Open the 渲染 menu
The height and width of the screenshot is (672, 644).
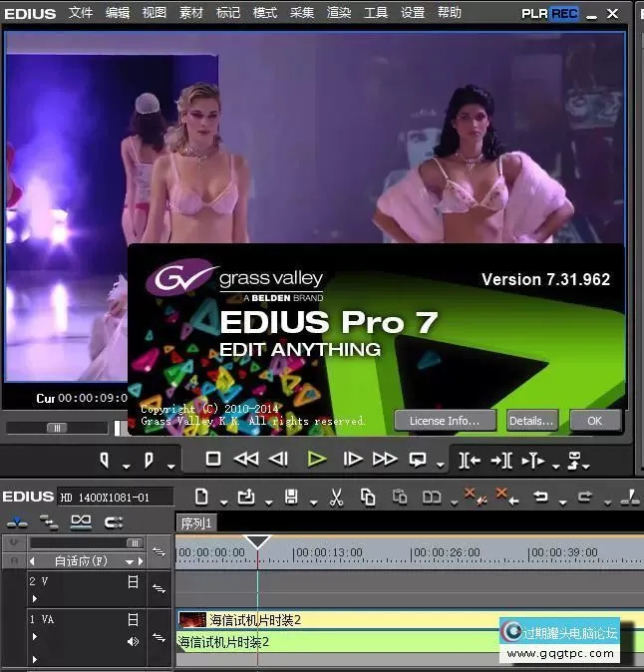point(339,13)
